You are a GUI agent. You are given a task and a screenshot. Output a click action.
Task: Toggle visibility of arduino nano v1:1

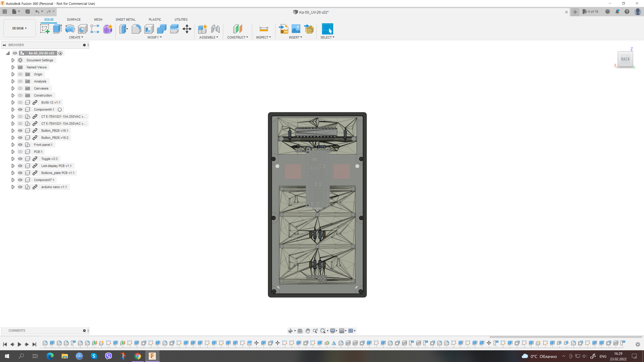point(20,187)
